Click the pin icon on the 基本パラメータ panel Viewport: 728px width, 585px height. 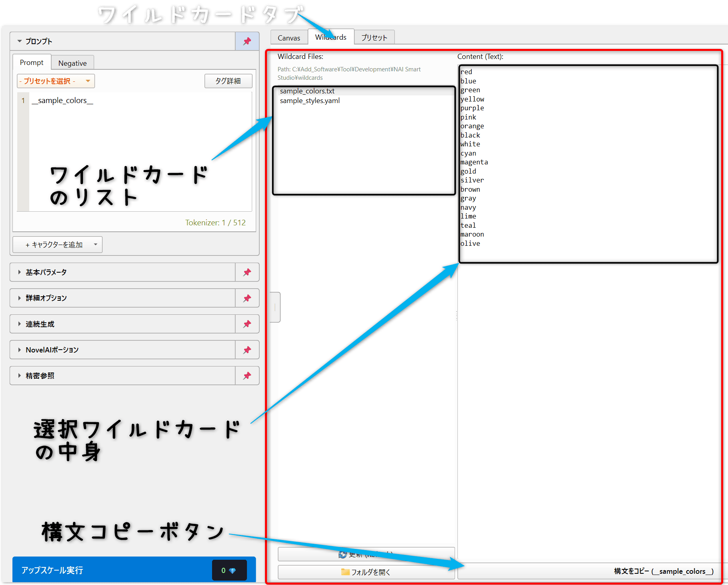pyautogui.click(x=247, y=272)
